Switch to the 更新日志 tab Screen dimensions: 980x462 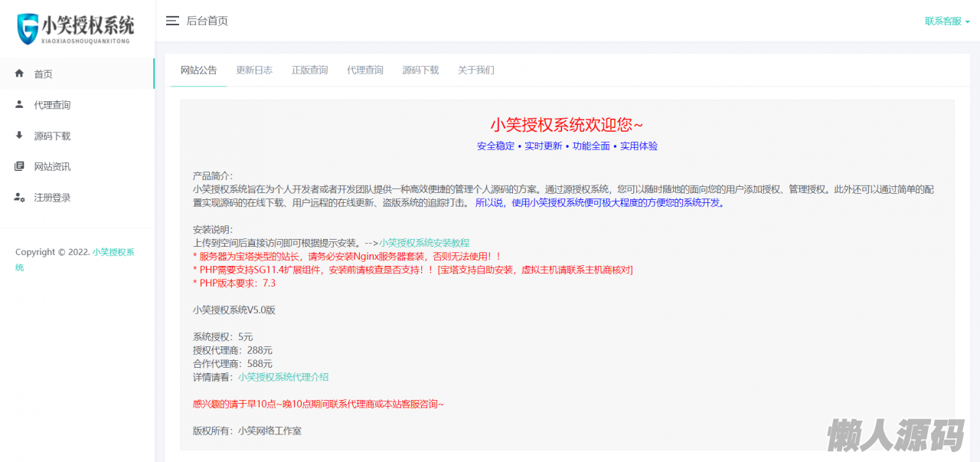[x=254, y=70]
